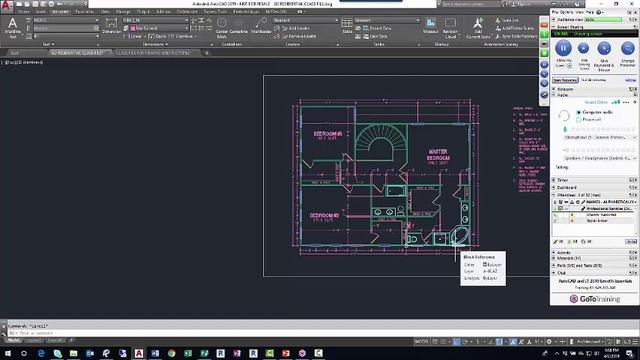Click the Sound Check link
Image resolution: width=640 pixels, height=360 pixels.
point(596,102)
